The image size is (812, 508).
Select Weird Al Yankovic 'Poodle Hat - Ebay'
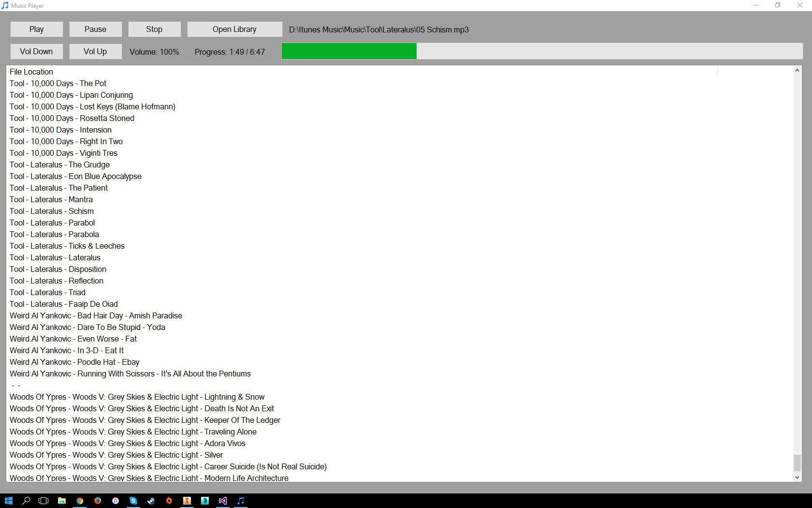(74, 362)
